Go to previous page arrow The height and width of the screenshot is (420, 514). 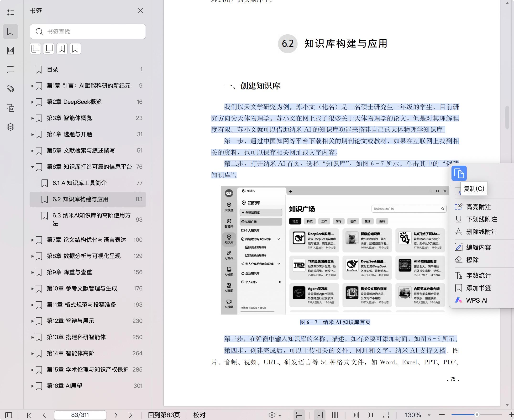(x=44, y=415)
